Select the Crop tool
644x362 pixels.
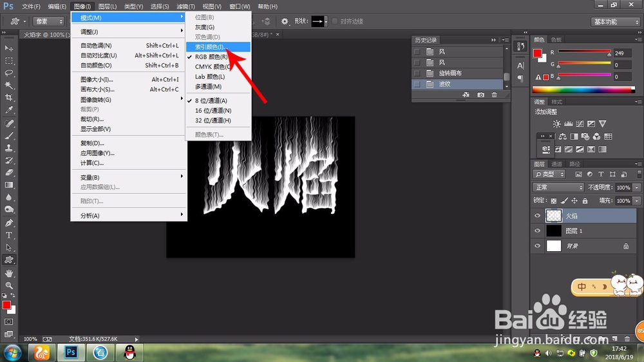(x=8, y=98)
